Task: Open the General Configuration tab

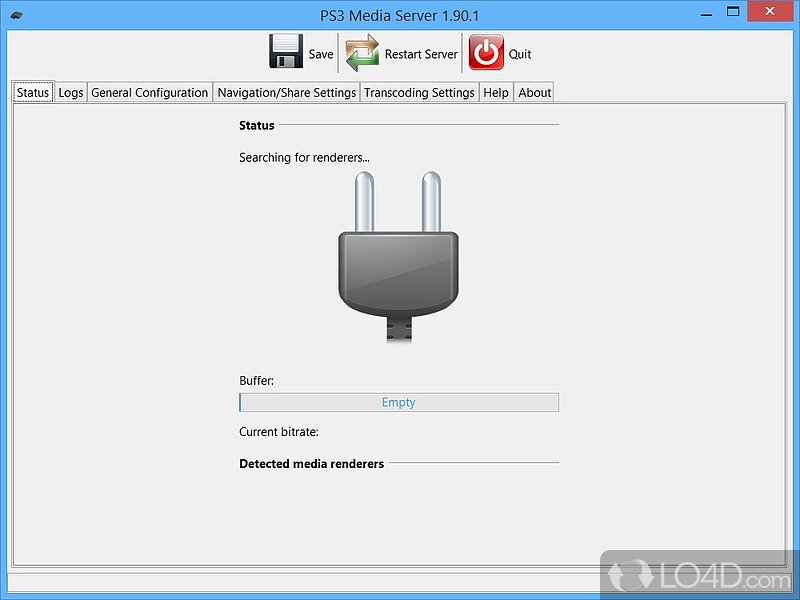Action: [x=149, y=92]
